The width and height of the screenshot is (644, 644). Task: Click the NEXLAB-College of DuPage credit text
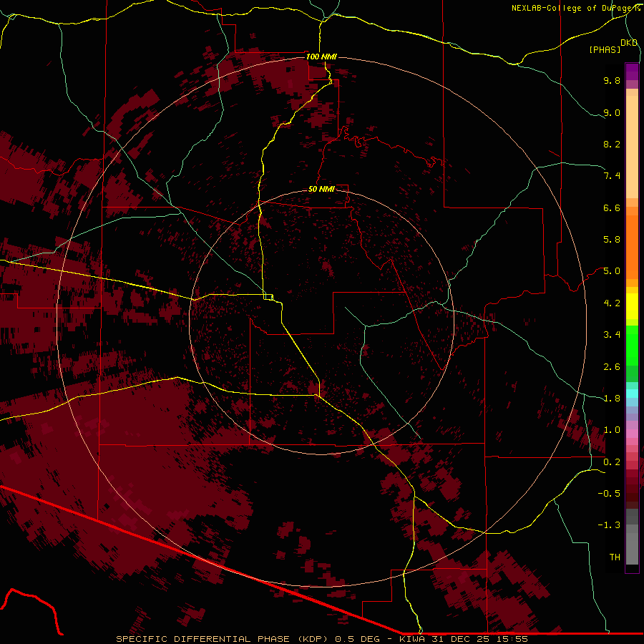coord(575,8)
